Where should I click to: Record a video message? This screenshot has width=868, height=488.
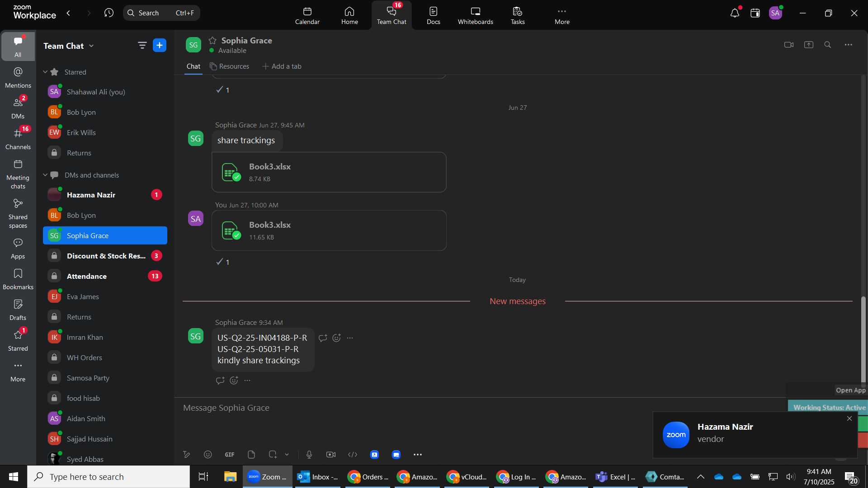tap(331, 455)
